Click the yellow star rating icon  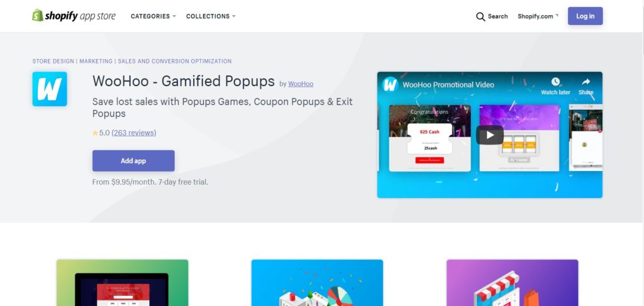(x=95, y=133)
